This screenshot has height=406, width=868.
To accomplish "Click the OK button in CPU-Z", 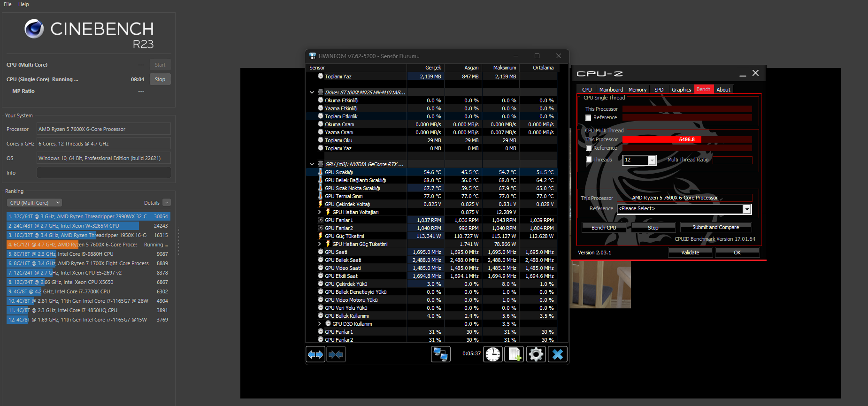I will click(x=737, y=253).
